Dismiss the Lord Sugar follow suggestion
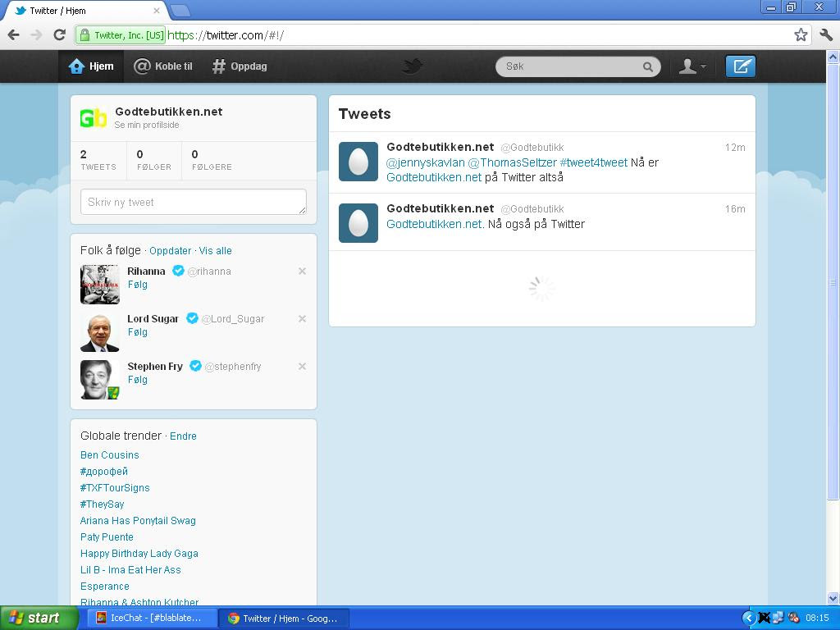 tap(302, 319)
